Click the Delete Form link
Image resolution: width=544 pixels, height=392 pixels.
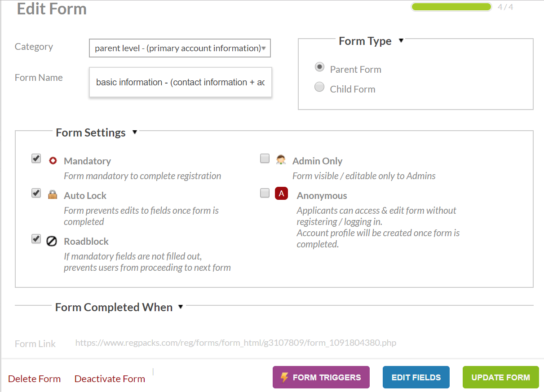[x=34, y=379]
